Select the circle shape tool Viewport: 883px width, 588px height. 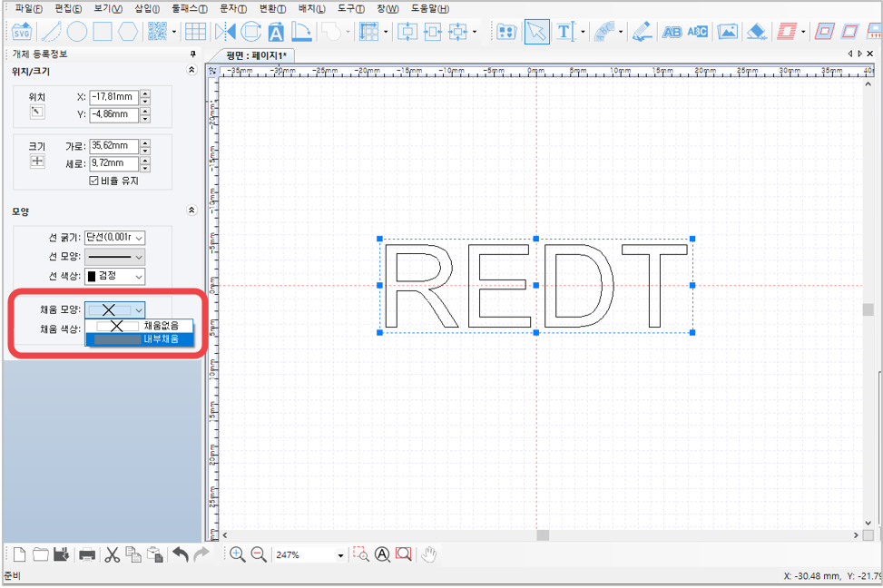click(x=77, y=32)
